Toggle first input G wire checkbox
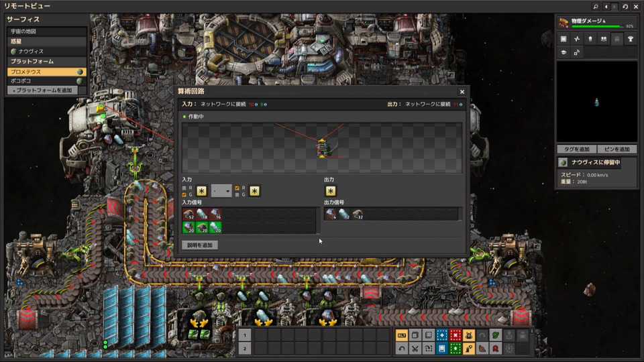Screen dimensions: 644x362 [184, 194]
